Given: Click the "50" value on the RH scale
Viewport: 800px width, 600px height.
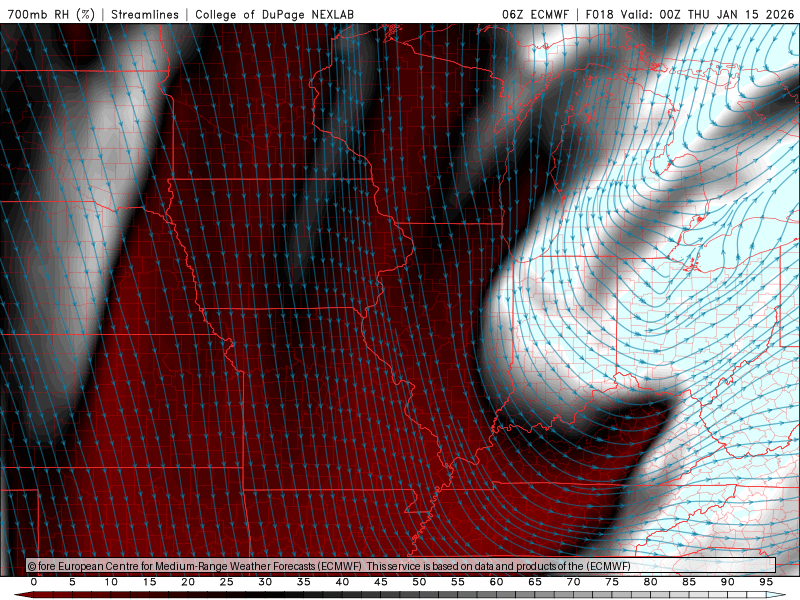Looking at the screenshot, I should (419, 582).
